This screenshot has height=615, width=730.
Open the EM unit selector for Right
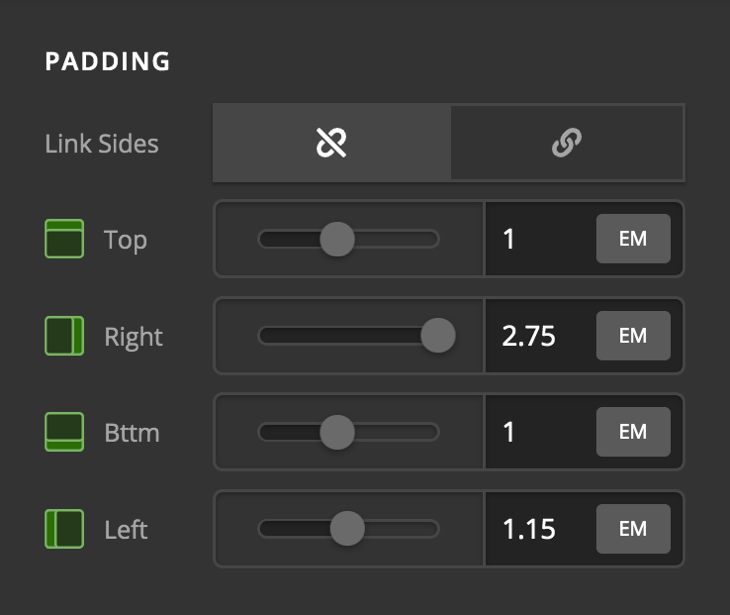click(x=633, y=336)
